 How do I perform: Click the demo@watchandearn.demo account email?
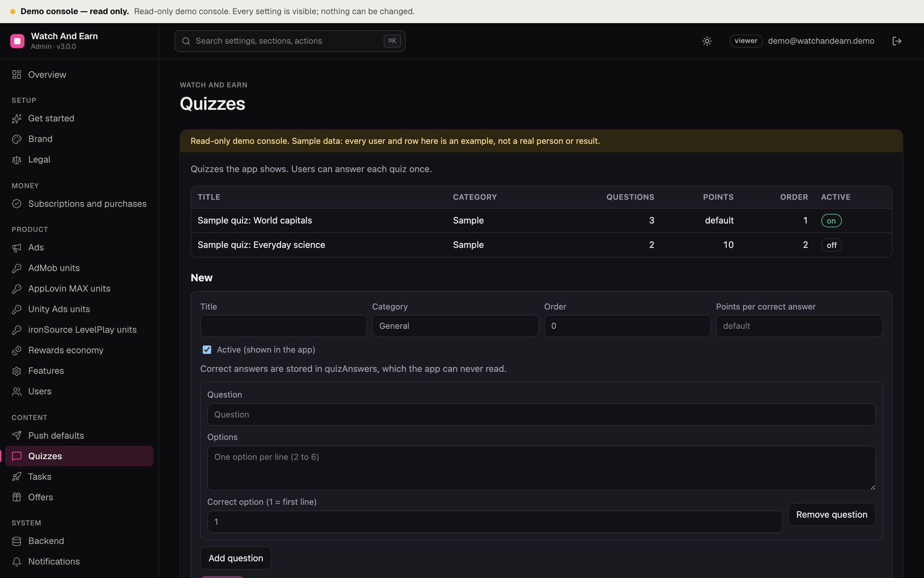click(x=821, y=41)
